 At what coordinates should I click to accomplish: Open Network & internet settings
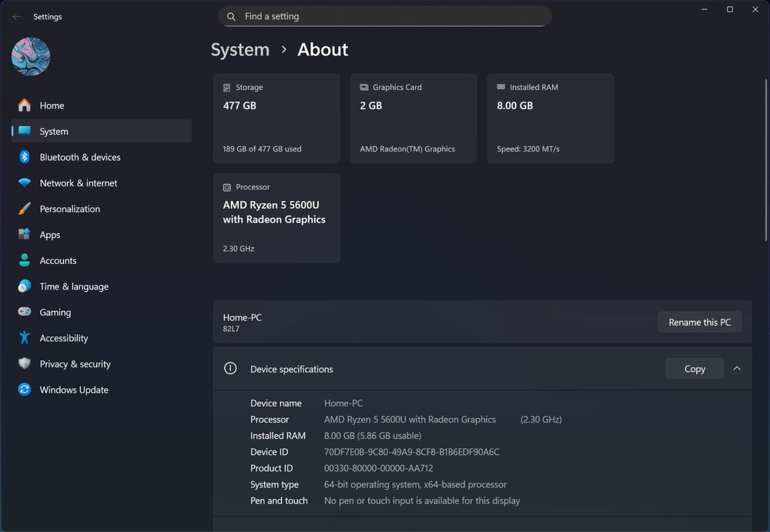pos(101,182)
